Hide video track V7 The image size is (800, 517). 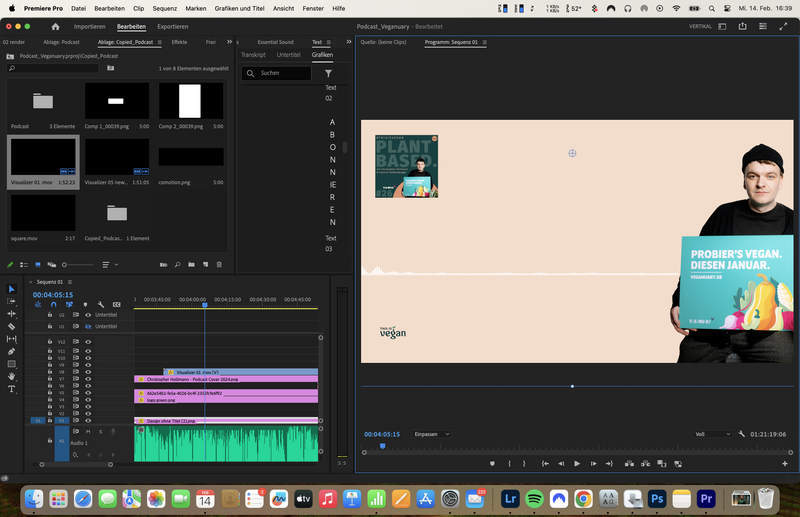click(x=88, y=379)
